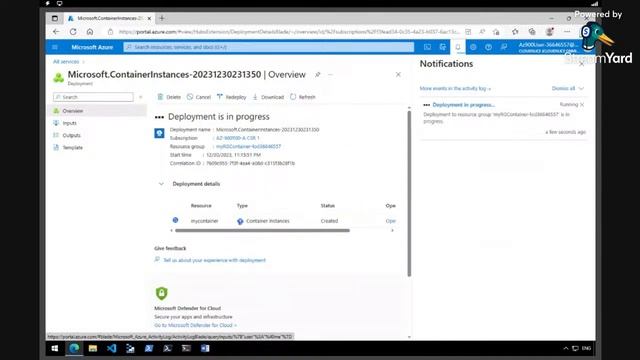Open browser favorites star icon

[x=515, y=32]
